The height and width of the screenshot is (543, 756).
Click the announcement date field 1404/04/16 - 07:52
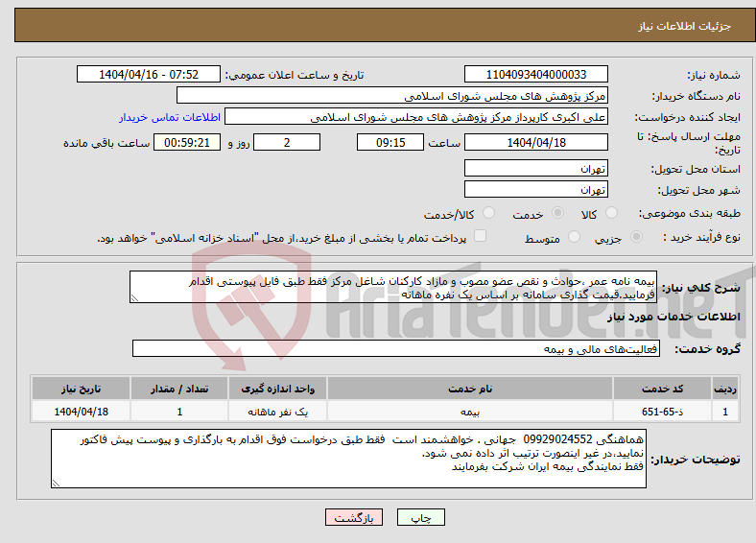click(149, 74)
